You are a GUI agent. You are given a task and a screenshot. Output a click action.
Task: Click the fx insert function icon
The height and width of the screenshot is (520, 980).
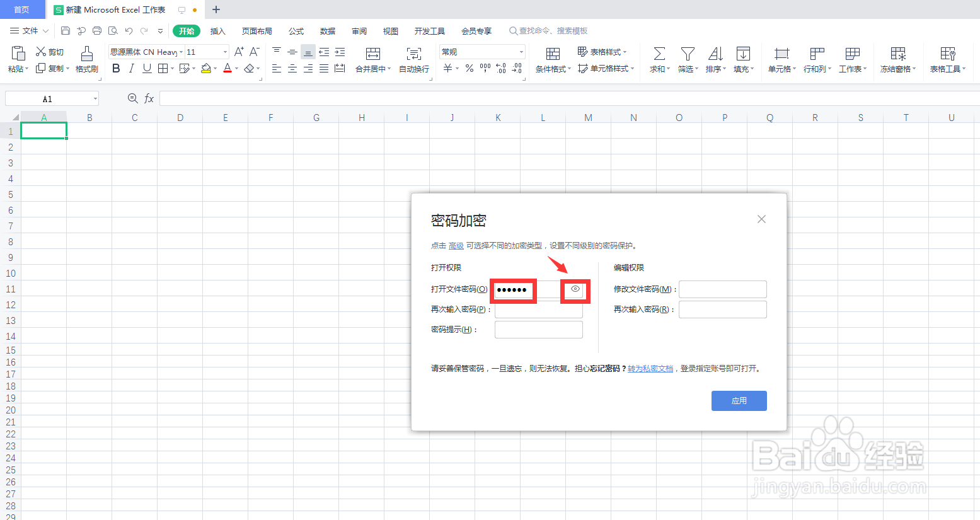coord(149,98)
